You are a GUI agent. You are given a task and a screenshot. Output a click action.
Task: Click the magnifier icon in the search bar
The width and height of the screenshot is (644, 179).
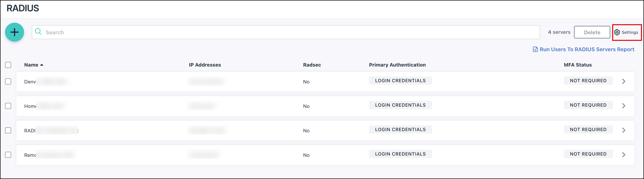38,32
